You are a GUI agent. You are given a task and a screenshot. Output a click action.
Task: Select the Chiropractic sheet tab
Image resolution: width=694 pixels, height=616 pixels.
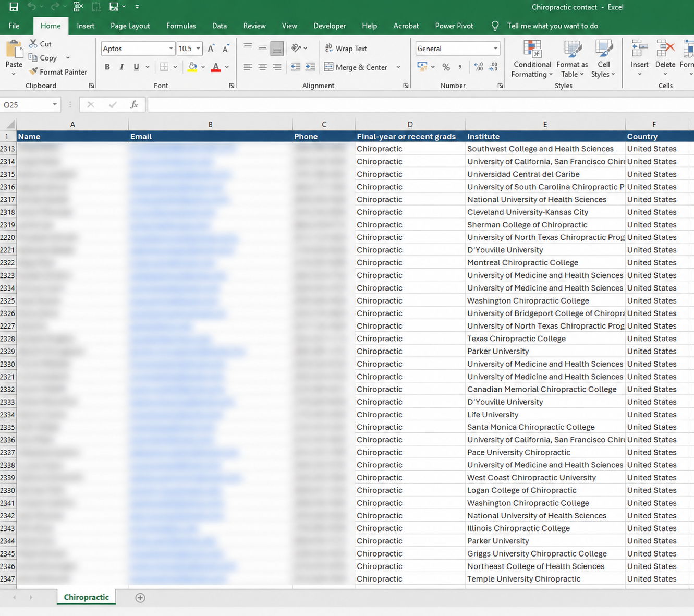(87, 597)
